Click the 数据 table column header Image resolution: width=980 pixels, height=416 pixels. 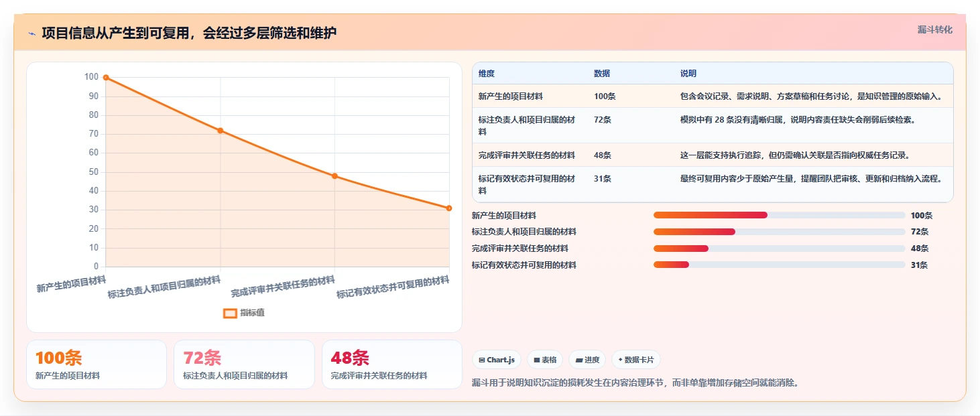click(x=602, y=74)
